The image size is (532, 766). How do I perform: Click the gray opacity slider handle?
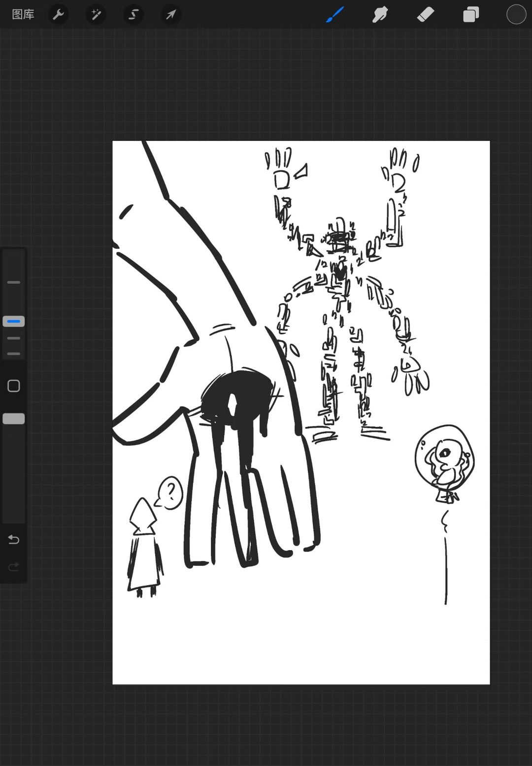click(14, 418)
